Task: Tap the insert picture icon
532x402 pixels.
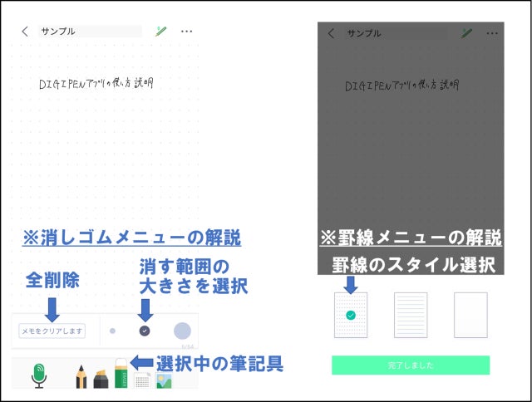Action: pyautogui.click(x=163, y=381)
